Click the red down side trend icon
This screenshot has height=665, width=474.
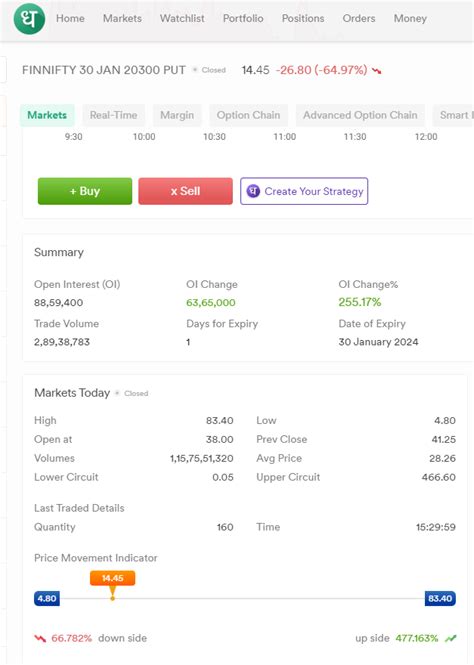coord(40,638)
